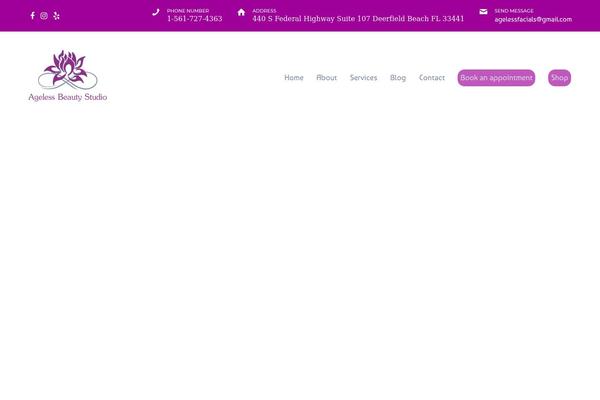
Task: Open the 440 S Federal Highway address
Action: [x=358, y=19]
